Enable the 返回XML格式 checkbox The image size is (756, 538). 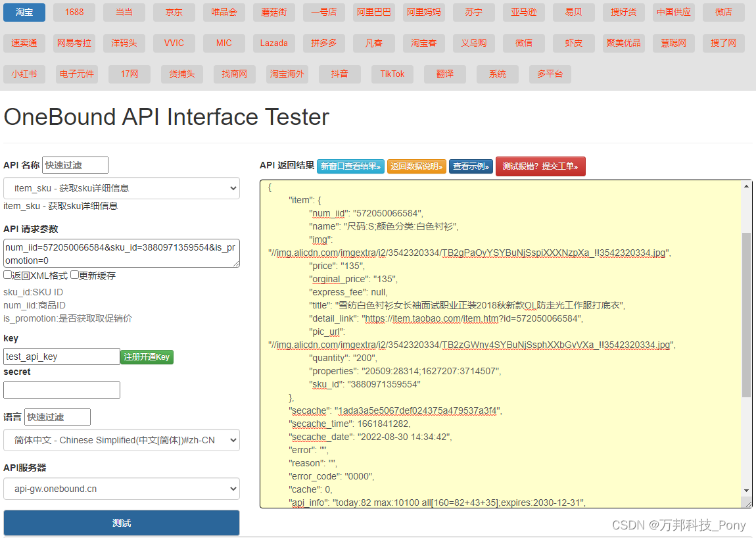pyautogui.click(x=7, y=275)
